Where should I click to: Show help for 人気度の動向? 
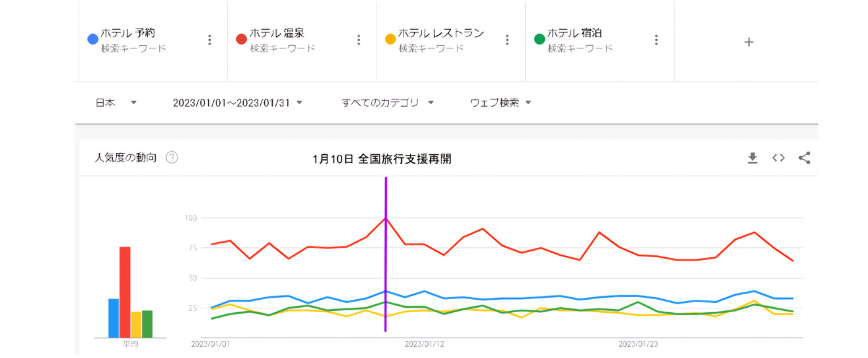tap(172, 157)
